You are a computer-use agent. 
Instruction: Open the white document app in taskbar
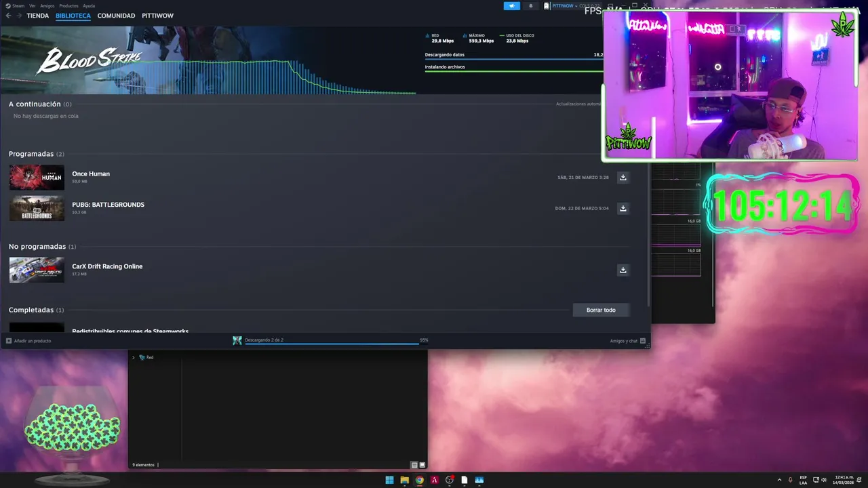click(464, 480)
